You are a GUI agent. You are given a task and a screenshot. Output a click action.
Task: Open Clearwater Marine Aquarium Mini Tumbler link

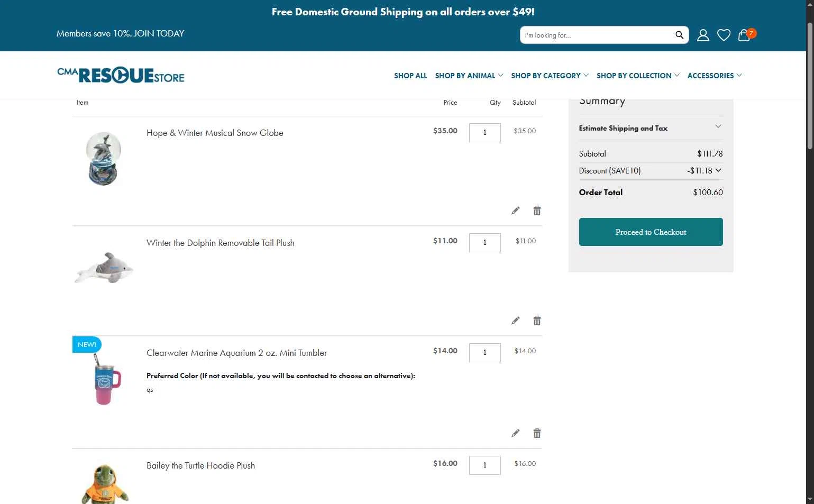tap(237, 353)
